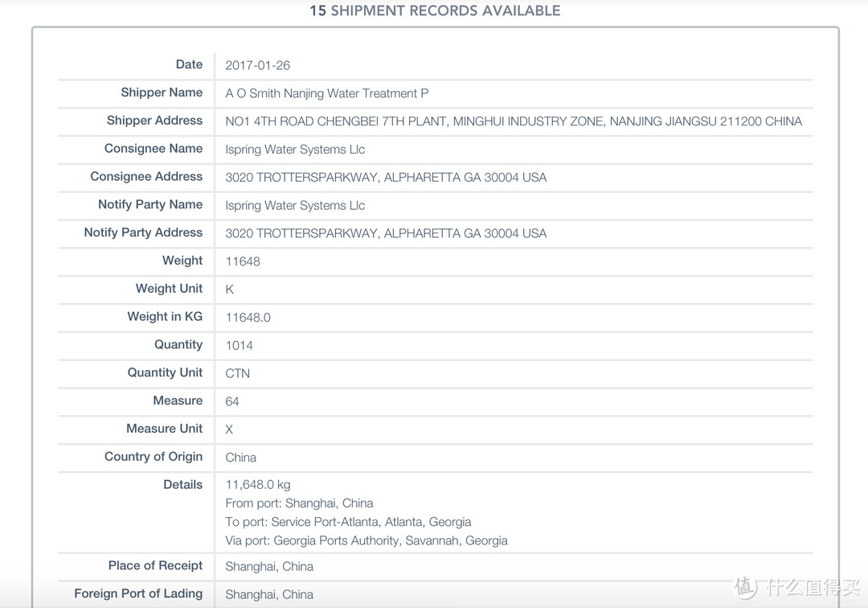Screen dimensions: 868x608
Task: Select the notify party address in Alpharetta
Action: pos(386,233)
